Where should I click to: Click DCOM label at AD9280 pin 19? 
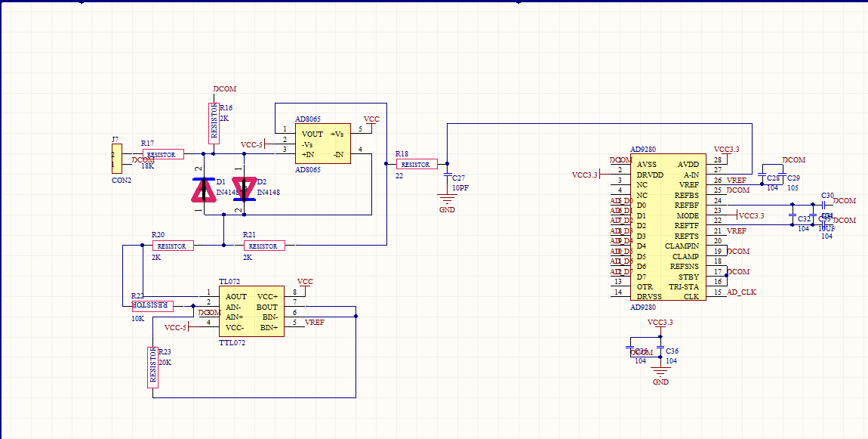[x=738, y=252]
